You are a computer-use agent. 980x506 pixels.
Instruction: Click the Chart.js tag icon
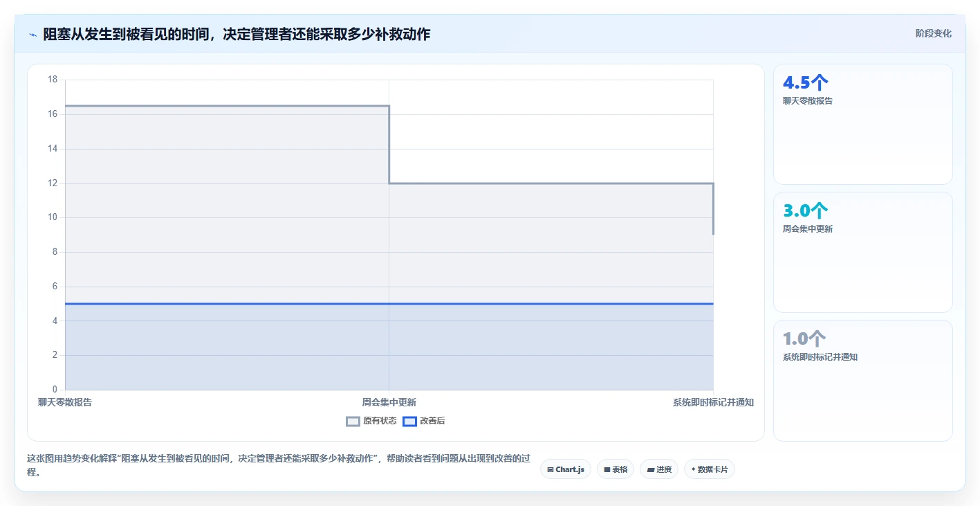point(550,469)
